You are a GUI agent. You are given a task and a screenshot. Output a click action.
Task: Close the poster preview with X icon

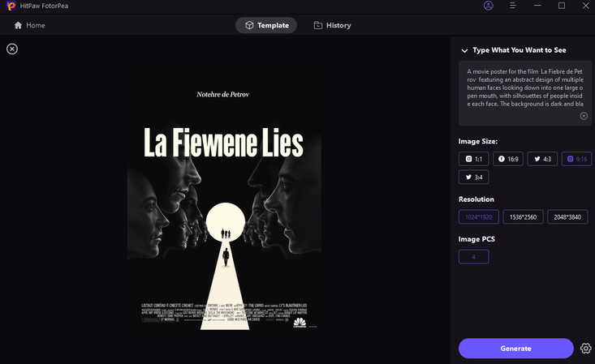[12, 49]
